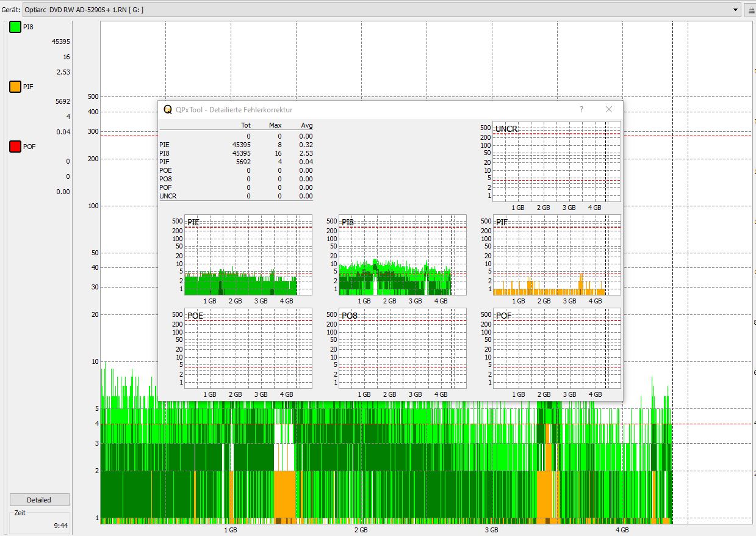The image size is (756, 536).
Task: Click the Zeit elapsed time field
Action: [x=39, y=525]
